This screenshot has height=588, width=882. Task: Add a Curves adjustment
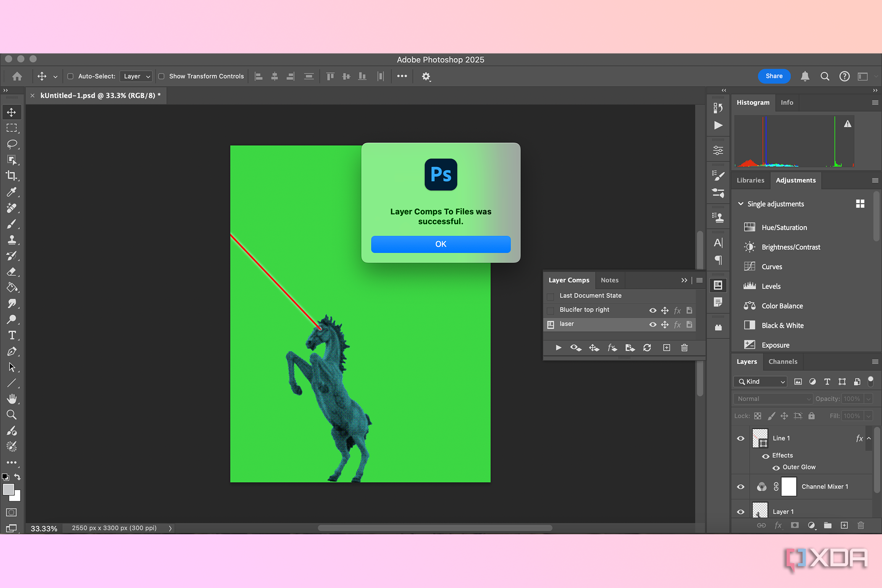[772, 267]
